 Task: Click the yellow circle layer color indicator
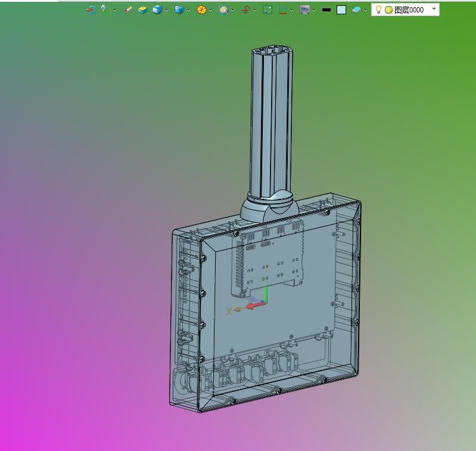tap(388, 10)
